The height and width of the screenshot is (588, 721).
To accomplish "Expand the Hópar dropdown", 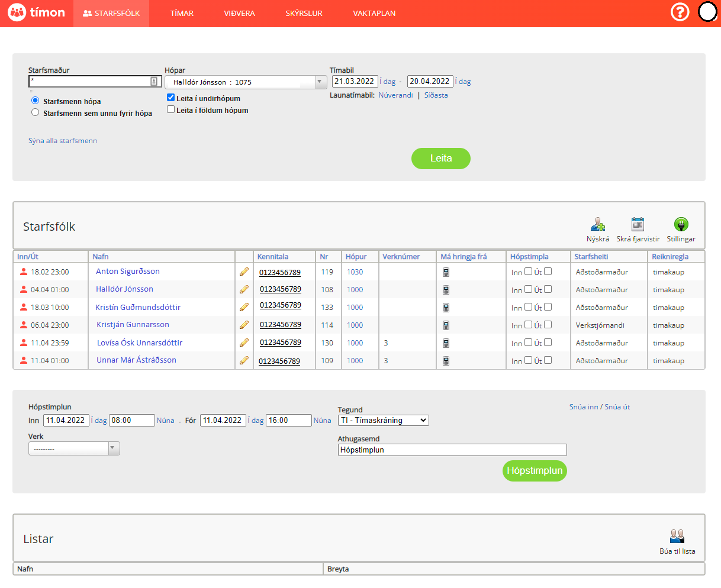I will coord(320,82).
